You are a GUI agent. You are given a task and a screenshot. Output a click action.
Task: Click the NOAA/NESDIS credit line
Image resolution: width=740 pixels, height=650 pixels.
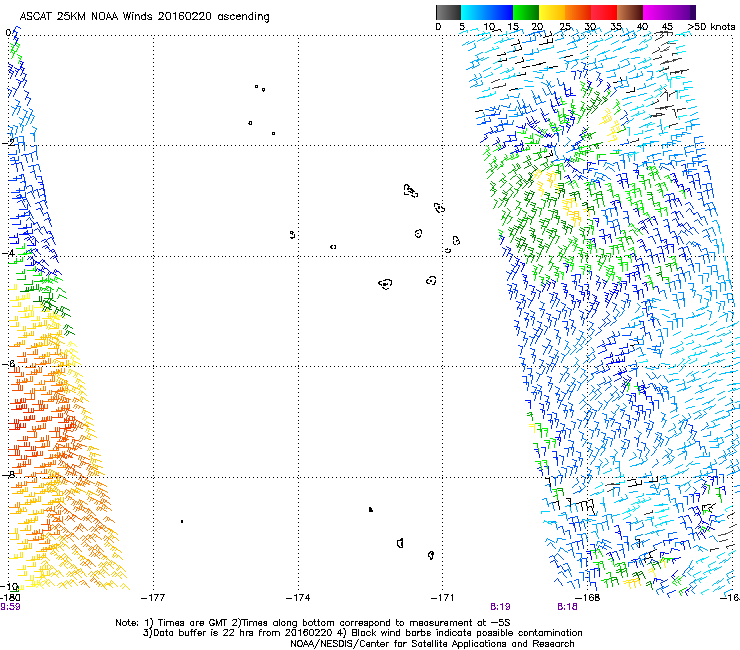click(x=432, y=644)
